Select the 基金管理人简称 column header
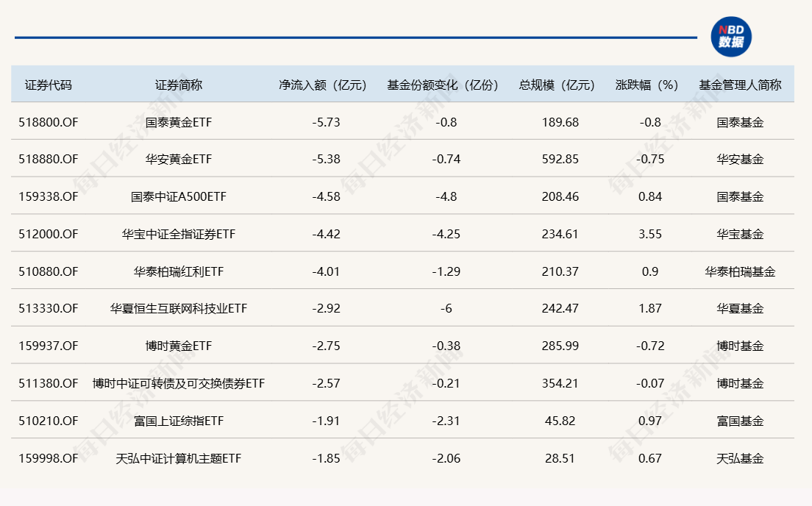Image resolution: width=812 pixels, height=506 pixels. 740,85
